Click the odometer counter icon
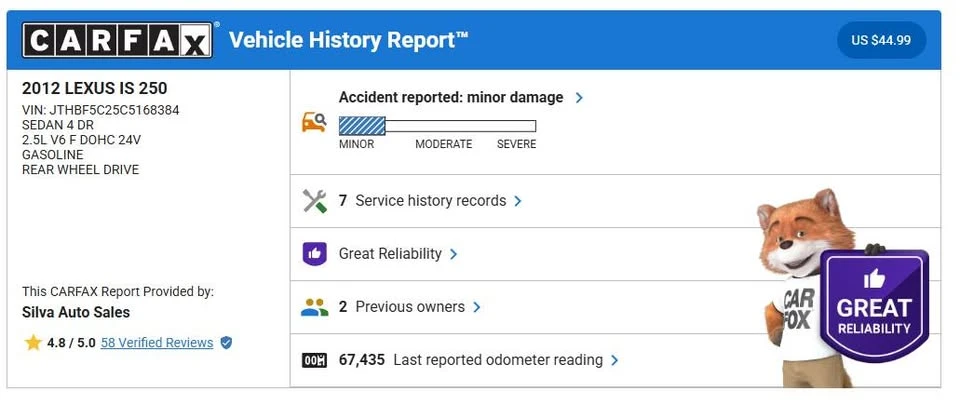The image size is (960, 405). click(315, 360)
